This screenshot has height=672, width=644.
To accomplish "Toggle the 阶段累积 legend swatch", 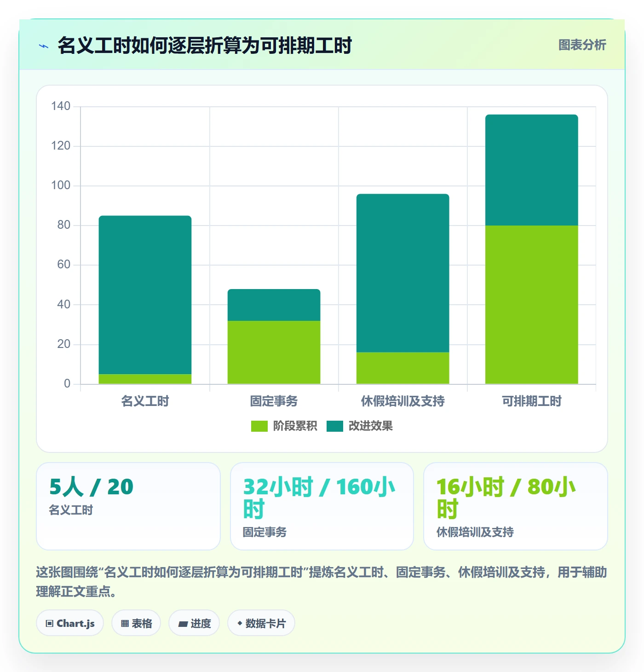I will point(259,426).
